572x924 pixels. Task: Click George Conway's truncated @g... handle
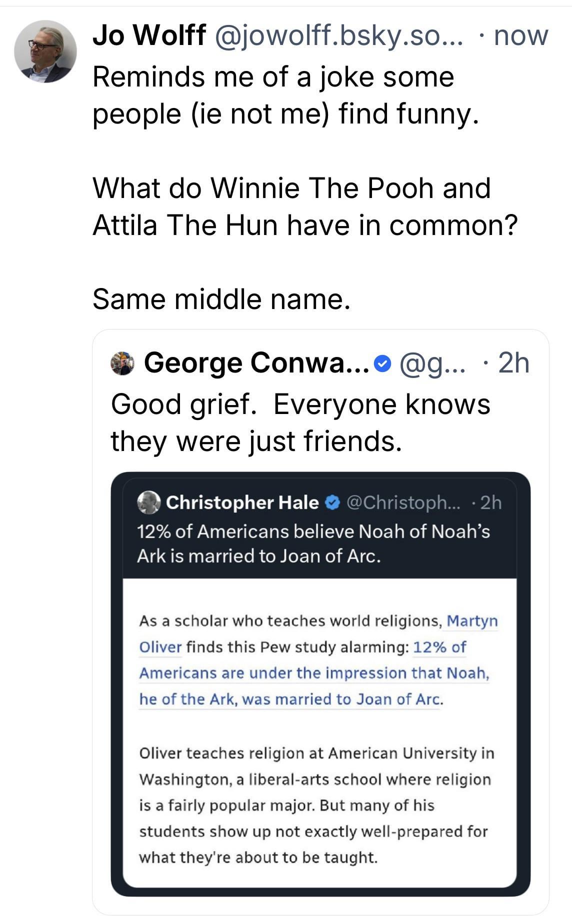click(432, 363)
